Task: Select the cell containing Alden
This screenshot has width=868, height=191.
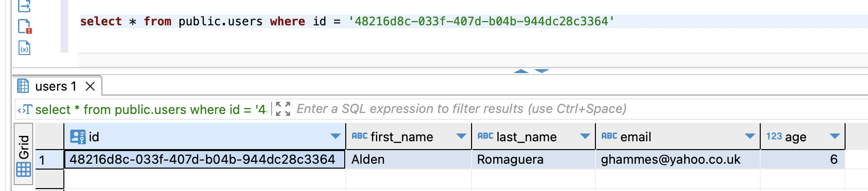Action: pos(409,159)
